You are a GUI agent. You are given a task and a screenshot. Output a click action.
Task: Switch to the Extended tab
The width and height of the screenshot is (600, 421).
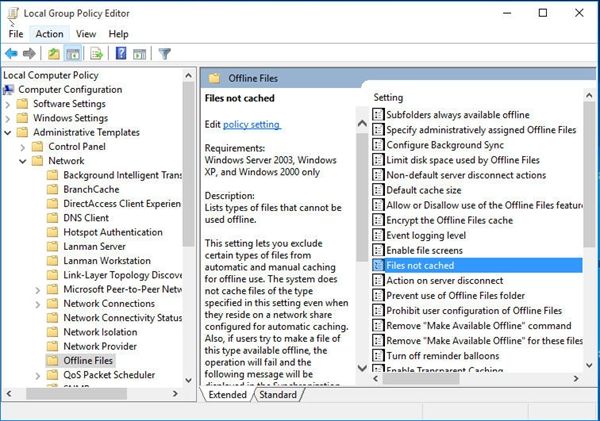(227, 395)
